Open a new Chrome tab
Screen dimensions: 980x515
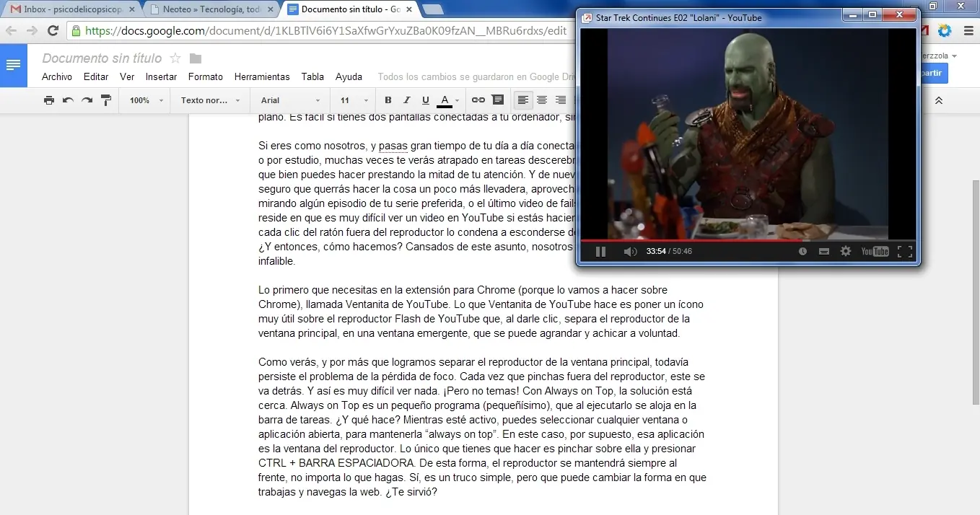click(433, 9)
